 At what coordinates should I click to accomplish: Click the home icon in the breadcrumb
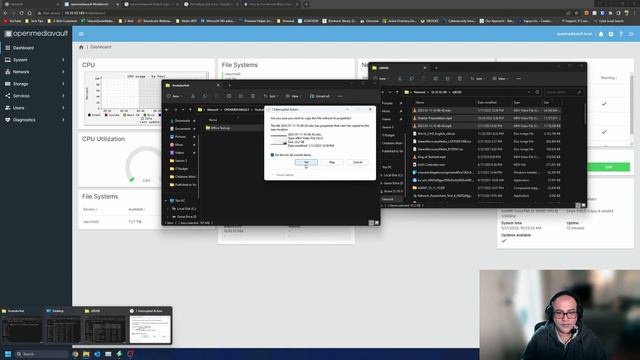(x=81, y=47)
